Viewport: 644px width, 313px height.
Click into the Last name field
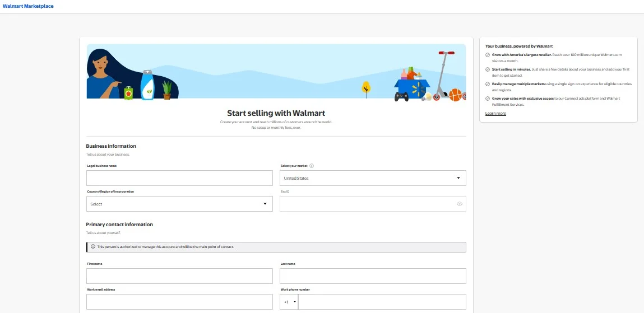point(373,276)
